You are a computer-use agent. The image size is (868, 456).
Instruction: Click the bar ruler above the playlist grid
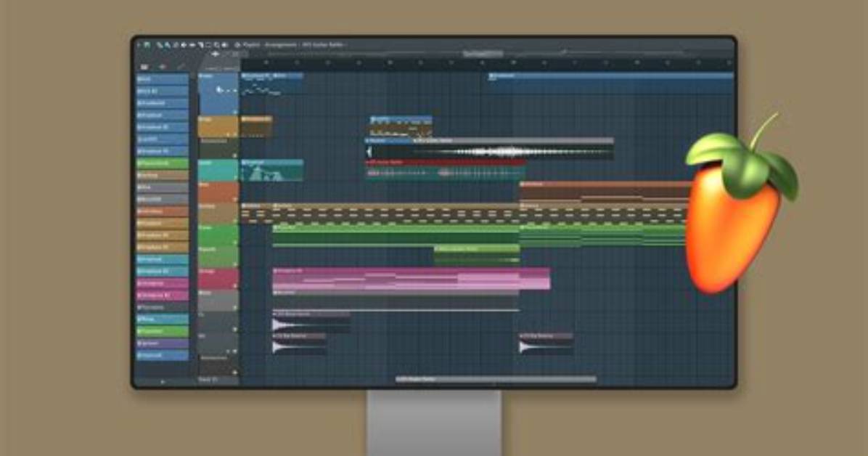(487, 64)
